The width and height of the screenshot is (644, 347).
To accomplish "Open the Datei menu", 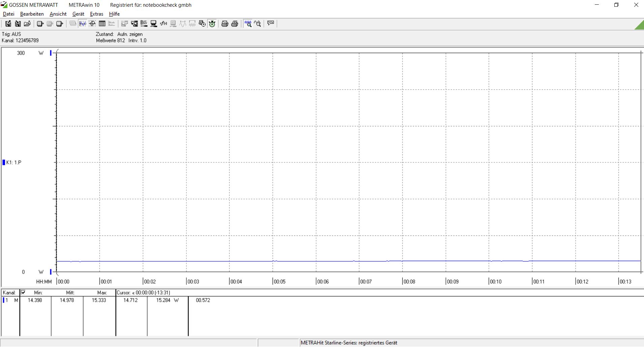I will [x=8, y=14].
